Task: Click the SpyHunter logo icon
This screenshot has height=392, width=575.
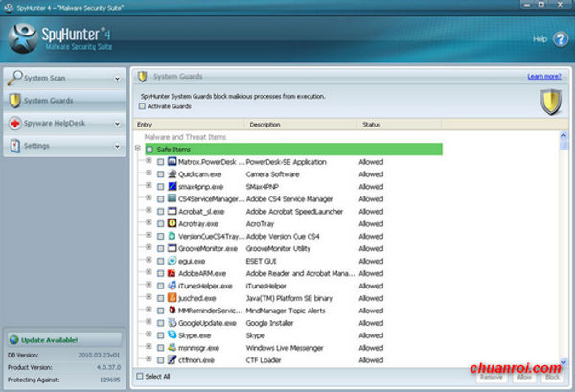Action: click(x=23, y=38)
